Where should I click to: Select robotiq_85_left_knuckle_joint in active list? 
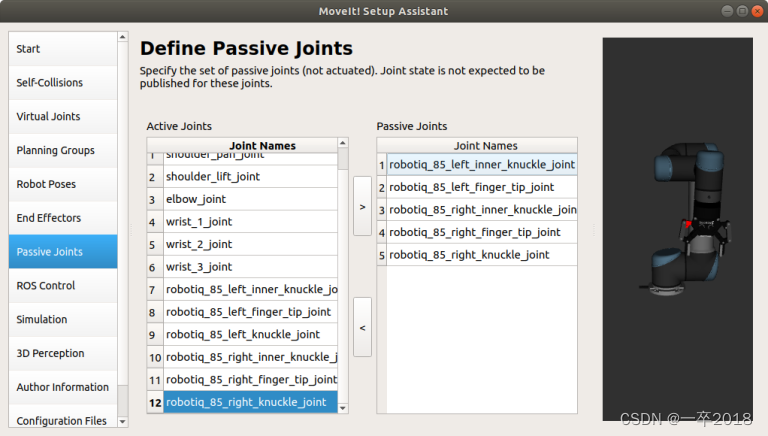click(x=242, y=335)
